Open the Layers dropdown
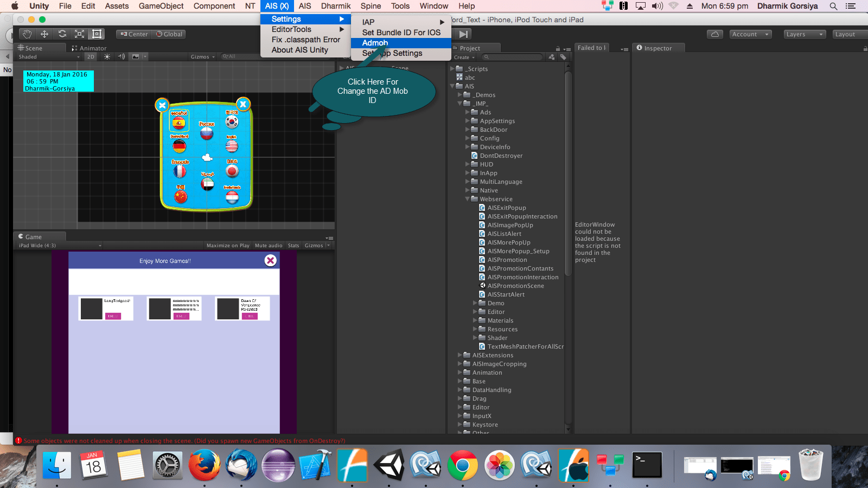868x488 pixels. (x=805, y=34)
